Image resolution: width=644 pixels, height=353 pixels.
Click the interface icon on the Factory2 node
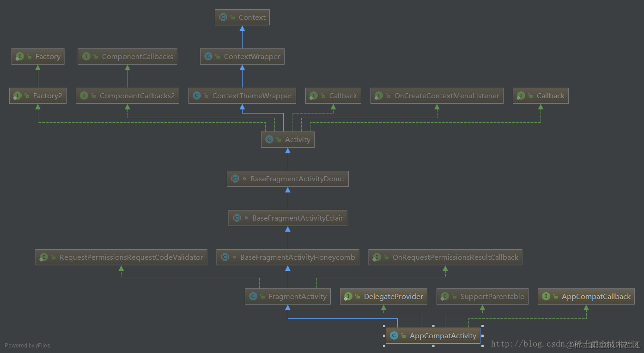(x=18, y=96)
